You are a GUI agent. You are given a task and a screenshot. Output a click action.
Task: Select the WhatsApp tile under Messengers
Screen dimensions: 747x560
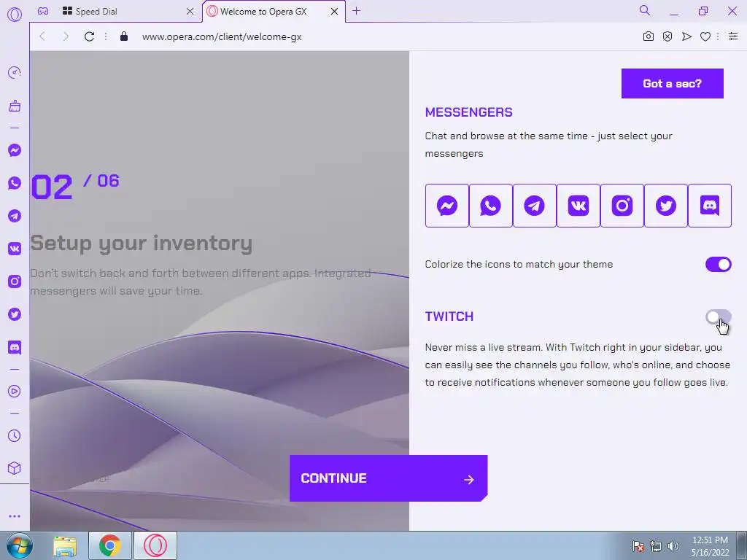pos(491,206)
